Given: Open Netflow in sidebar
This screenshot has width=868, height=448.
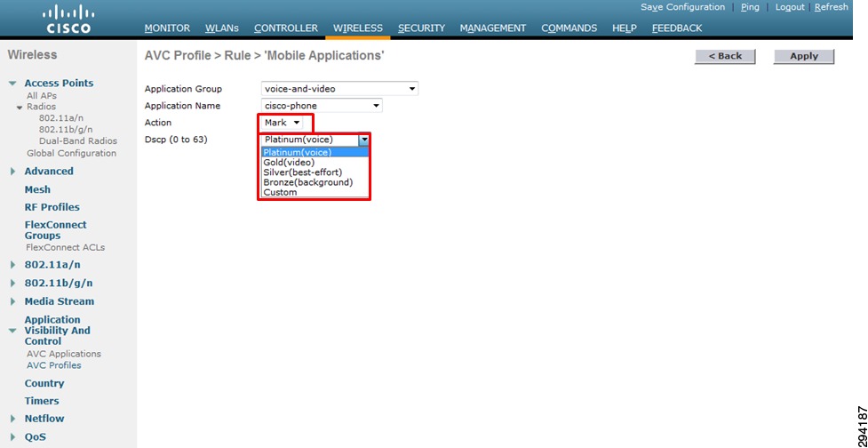Looking at the screenshot, I should coord(44,419).
